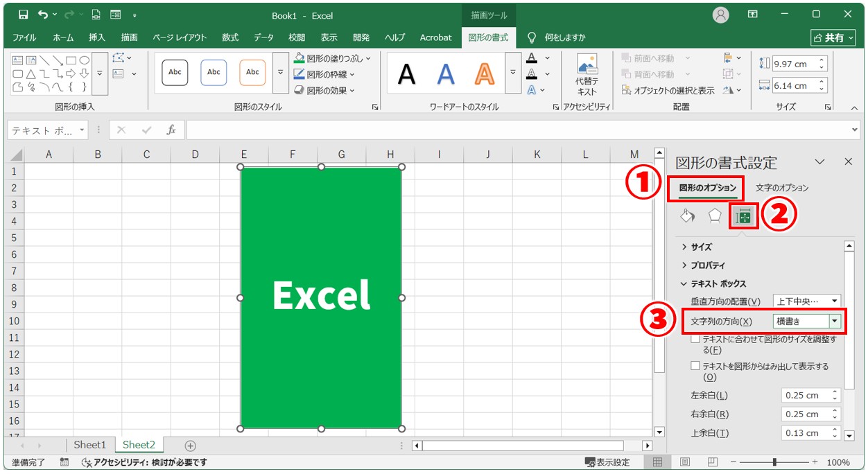The image size is (868, 474).
Task: Select the oval shape from gallery
Action: [84, 60]
